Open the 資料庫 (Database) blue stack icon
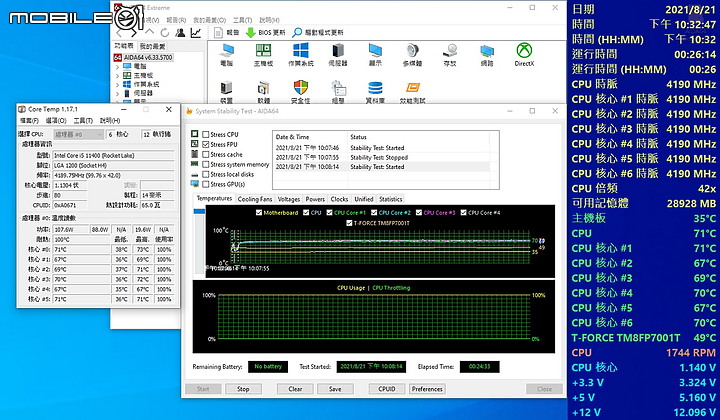This screenshot has height=420, width=720. coord(375,88)
